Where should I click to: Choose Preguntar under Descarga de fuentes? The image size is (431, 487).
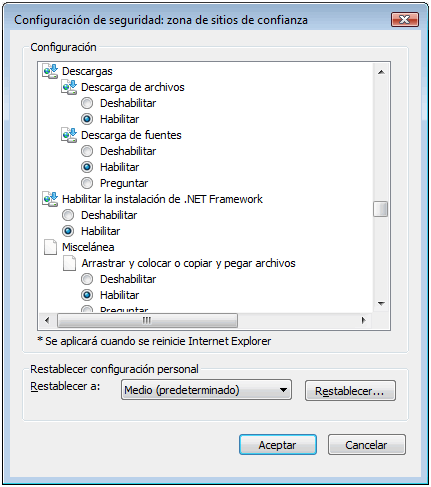pyautogui.click(x=87, y=183)
